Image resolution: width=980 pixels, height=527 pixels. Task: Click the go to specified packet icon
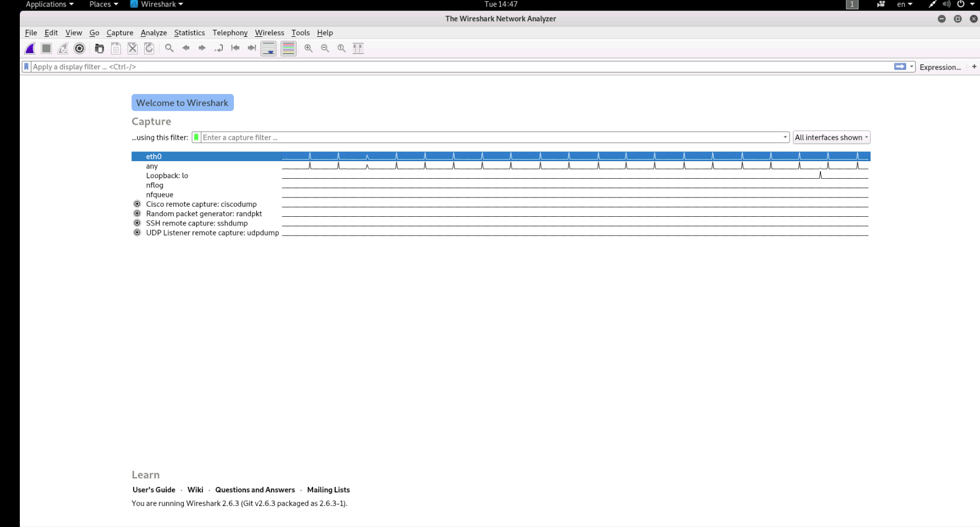click(x=219, y=48)
